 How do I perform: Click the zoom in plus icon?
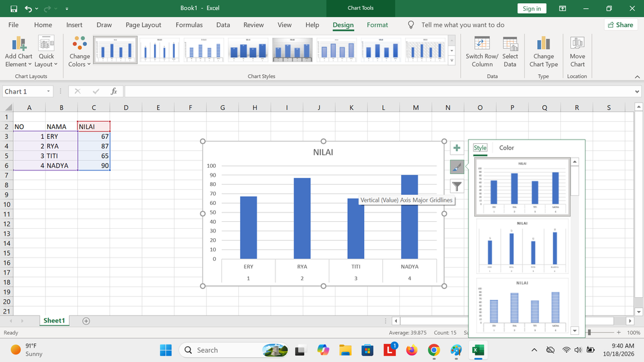tap(619, 332)
